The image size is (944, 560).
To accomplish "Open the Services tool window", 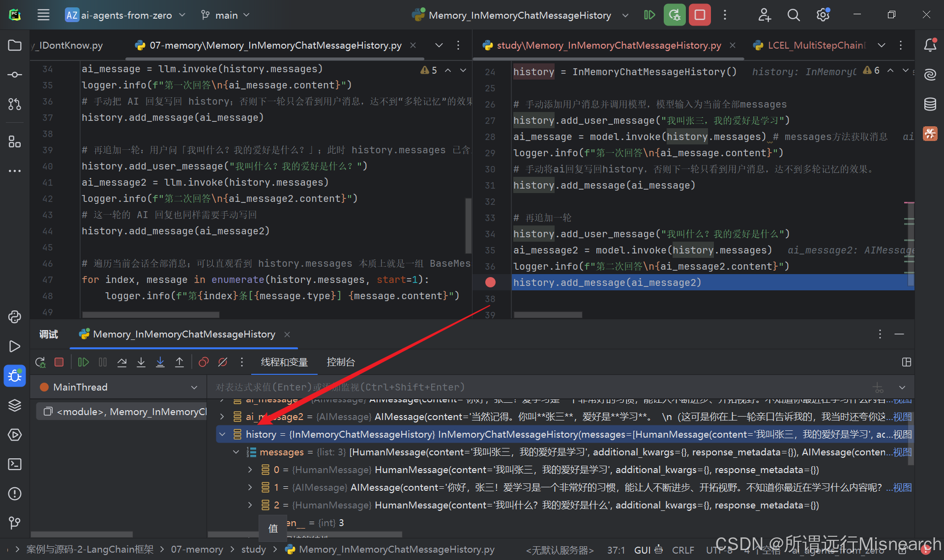I will 15,435.
